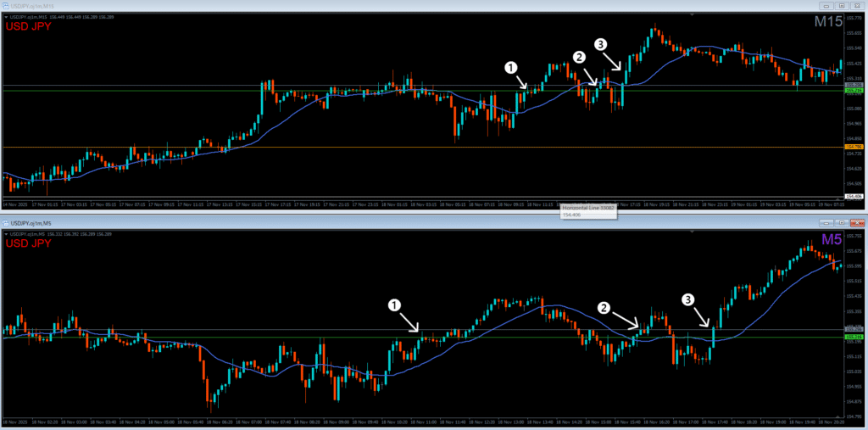The image size is (868, 430).
Task: Minimize the USDJPY M15 chart window
Action: pyautogui.click(x=827, y=6)
